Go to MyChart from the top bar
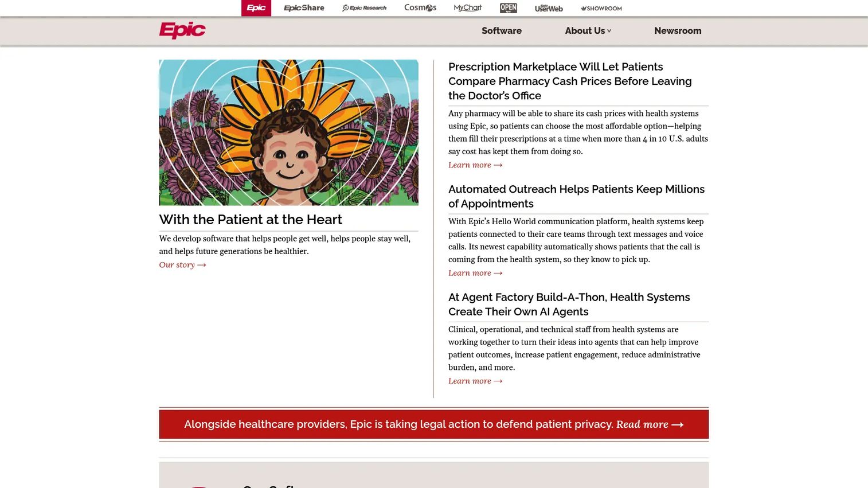This screenshot has width=868, height=488. [468, 8]
